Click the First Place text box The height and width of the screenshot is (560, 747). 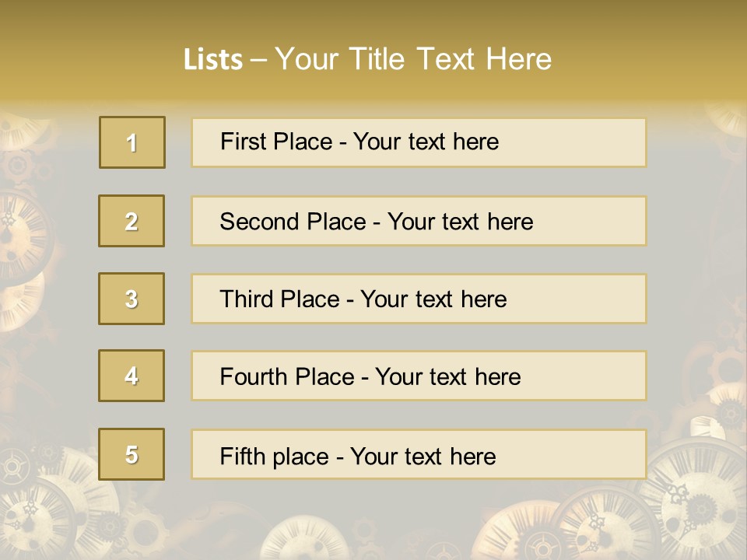(419, 142)
